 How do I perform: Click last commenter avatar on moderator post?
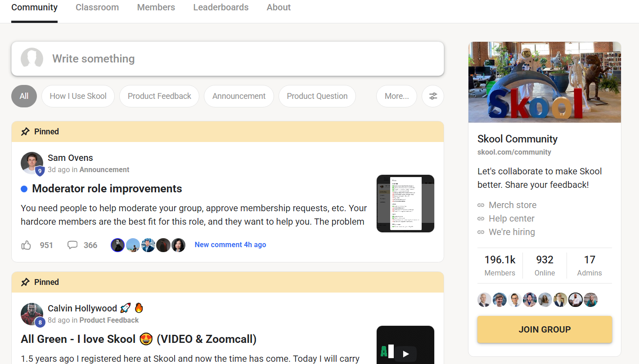(178, 245)
